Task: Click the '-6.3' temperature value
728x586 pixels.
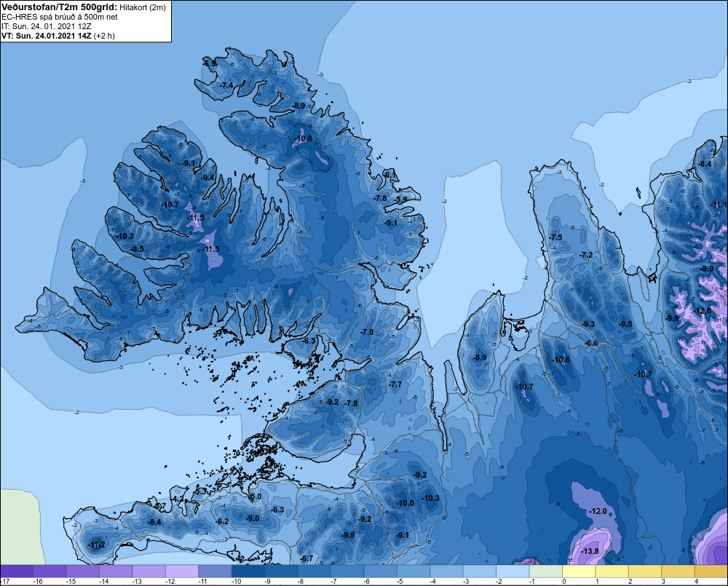Action: 277,510
